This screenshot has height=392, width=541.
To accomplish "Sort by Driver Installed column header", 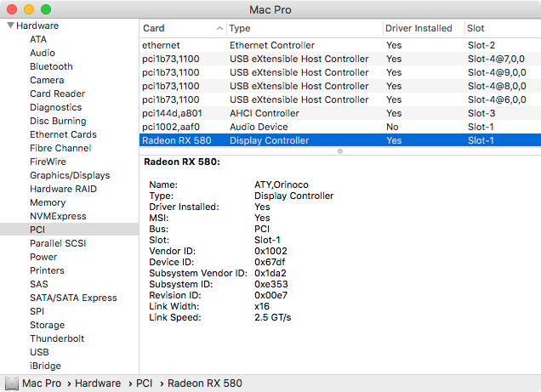I will (x=424, y=28).
